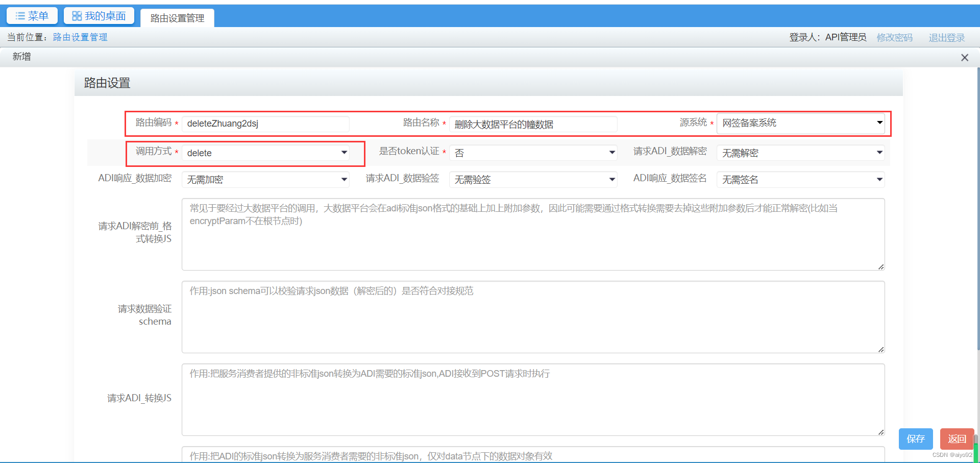
Task: Click the 保存 button
Action: pyautogui.click(x=916, y=439)
